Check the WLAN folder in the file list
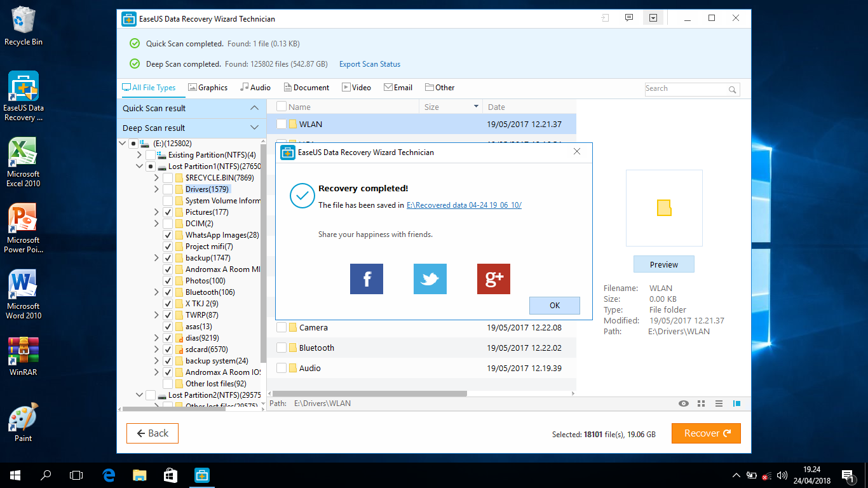868x488 pixels. tap(280, 124)
